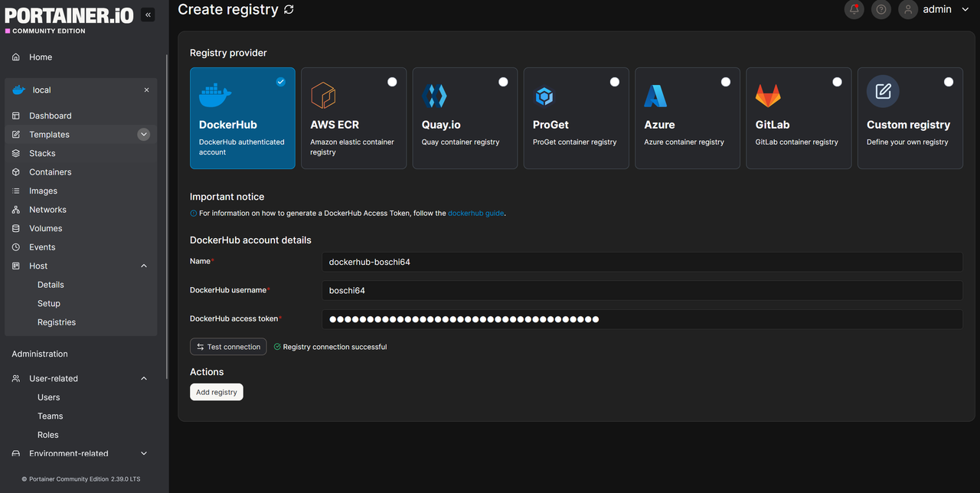This screenshot has width=980, height=493.
Task: Open Host Details page
Action: (51, 285)
